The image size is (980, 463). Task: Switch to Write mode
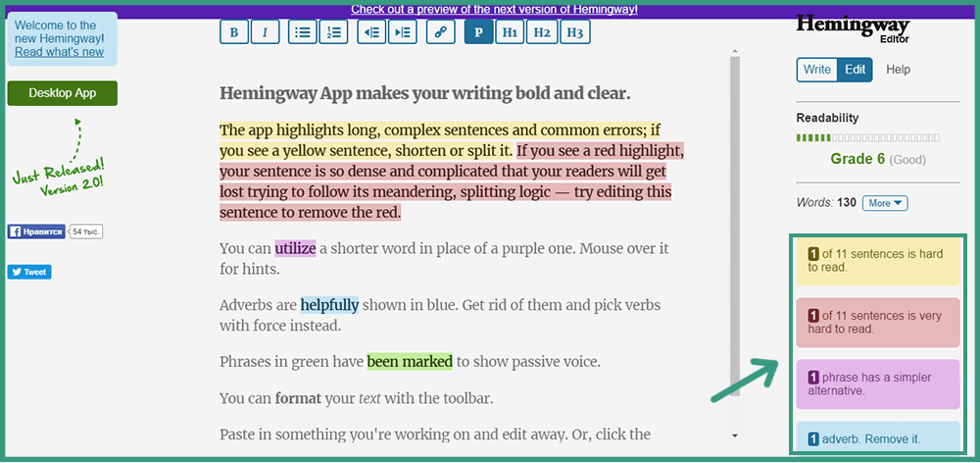tap(817, 70)
